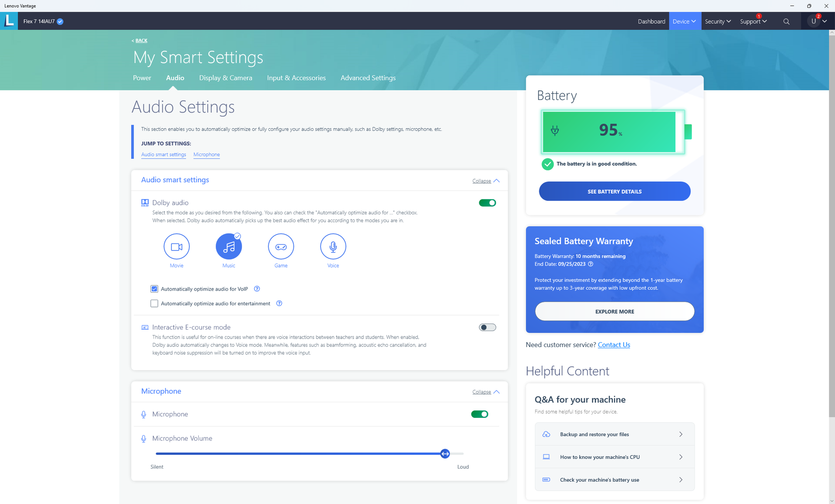835x504 pixels.
Task: Click the Microphone Volume slider handle
Action: (445, 454)
